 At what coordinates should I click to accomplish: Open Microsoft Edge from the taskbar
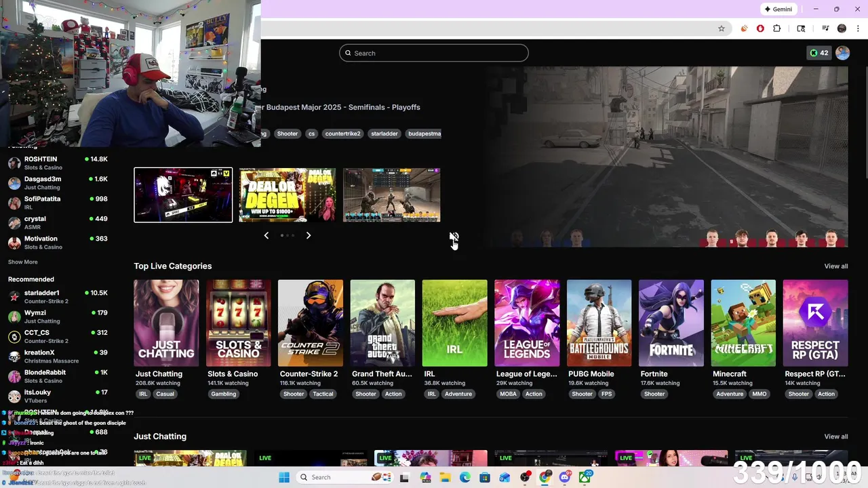[465, 477]
